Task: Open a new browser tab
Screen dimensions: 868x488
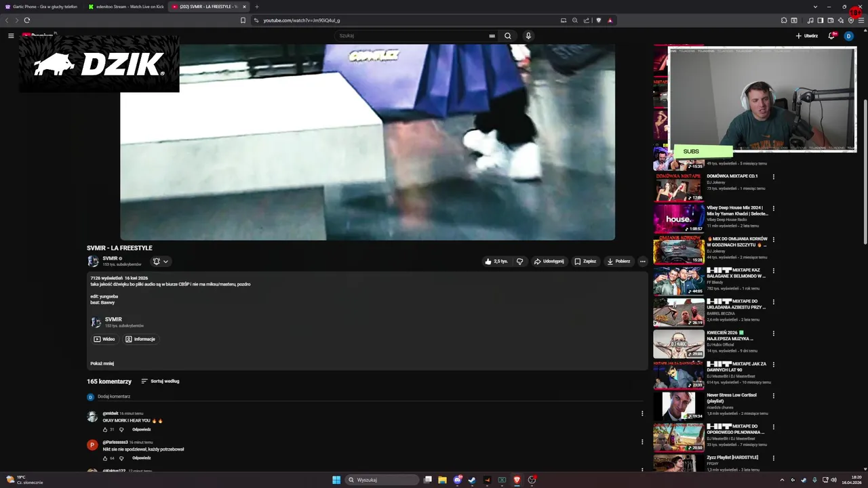Action: [x=257, y=7]
